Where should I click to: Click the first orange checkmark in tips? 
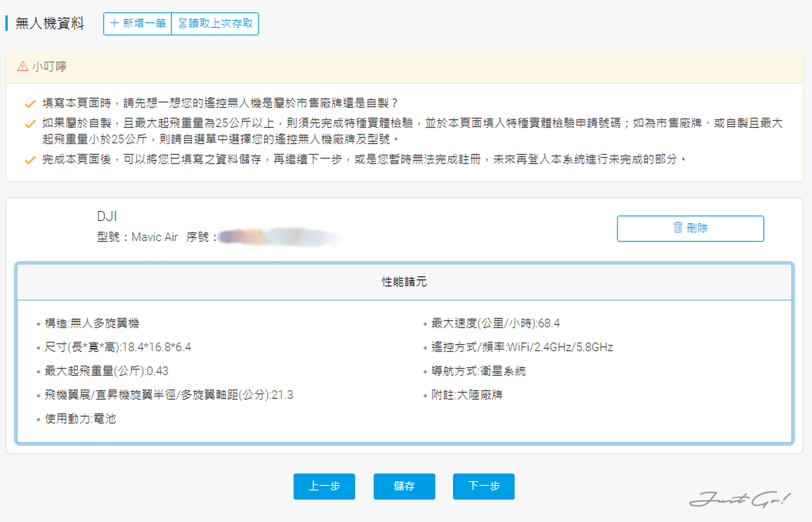click(x=30, y=104)
